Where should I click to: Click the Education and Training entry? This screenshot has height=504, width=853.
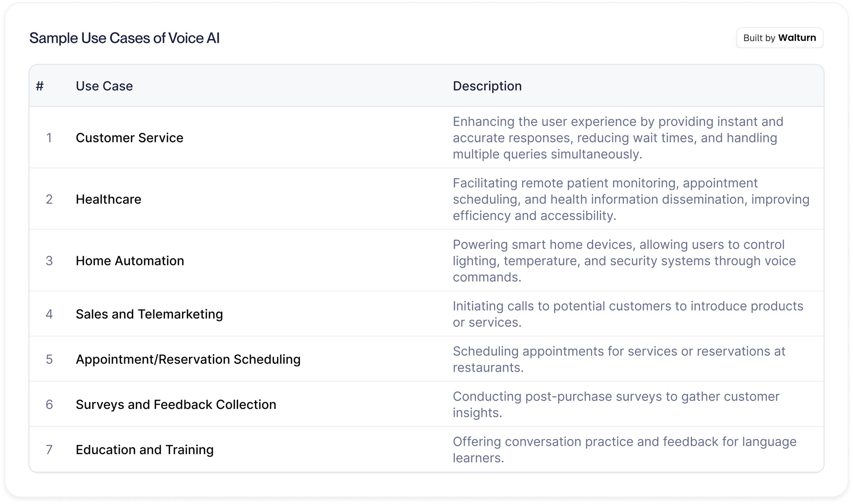pyautogui.click(x=144, y=450)
